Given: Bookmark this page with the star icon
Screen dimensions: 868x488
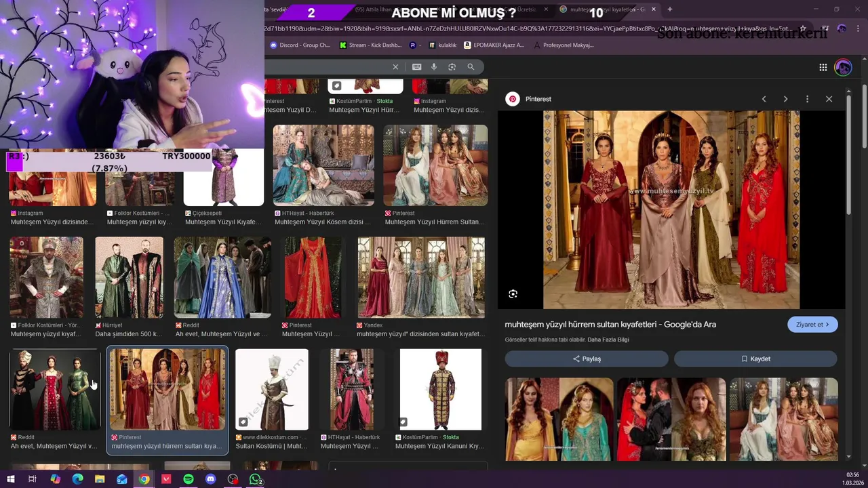Looking at the screenshot, I should point(803,28).
